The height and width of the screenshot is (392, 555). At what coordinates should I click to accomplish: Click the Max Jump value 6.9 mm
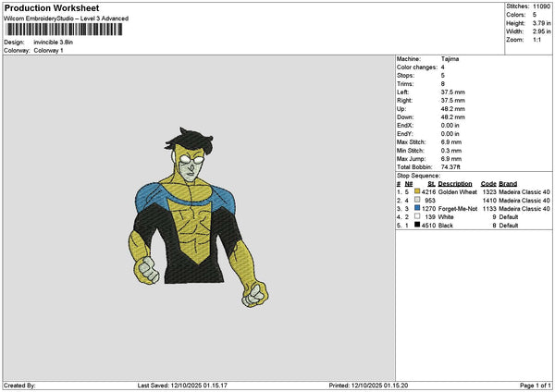(451, 159)
